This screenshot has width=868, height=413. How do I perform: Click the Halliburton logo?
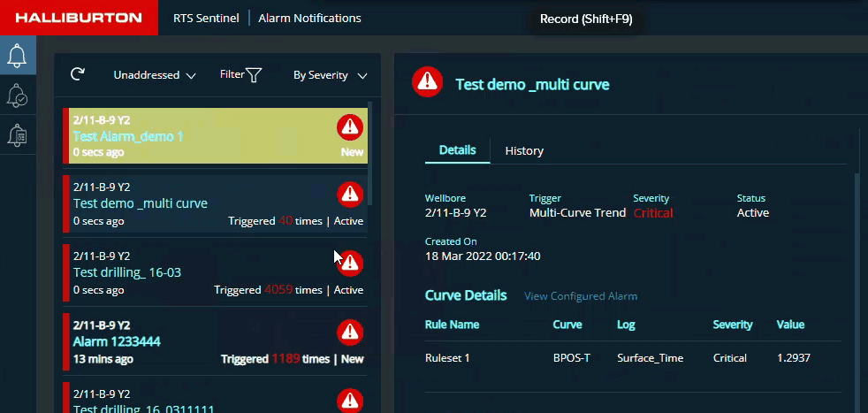(79, 18)
